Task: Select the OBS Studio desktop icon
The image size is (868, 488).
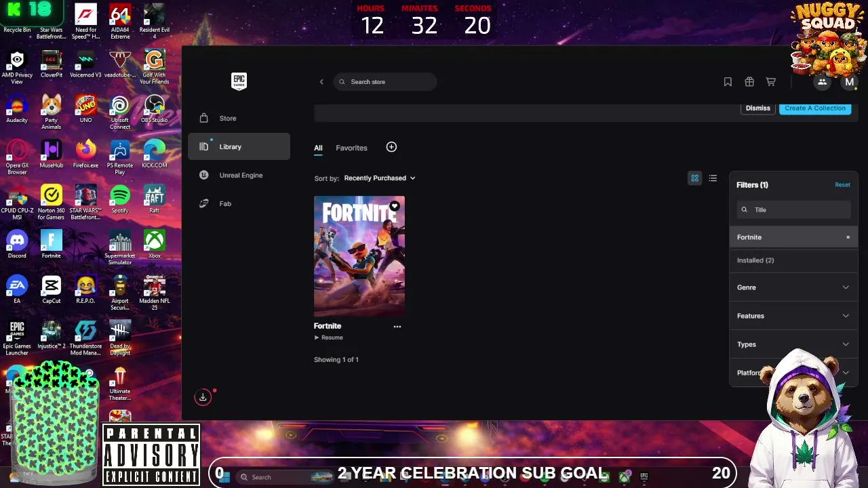Action: click(x=155, y=108)
